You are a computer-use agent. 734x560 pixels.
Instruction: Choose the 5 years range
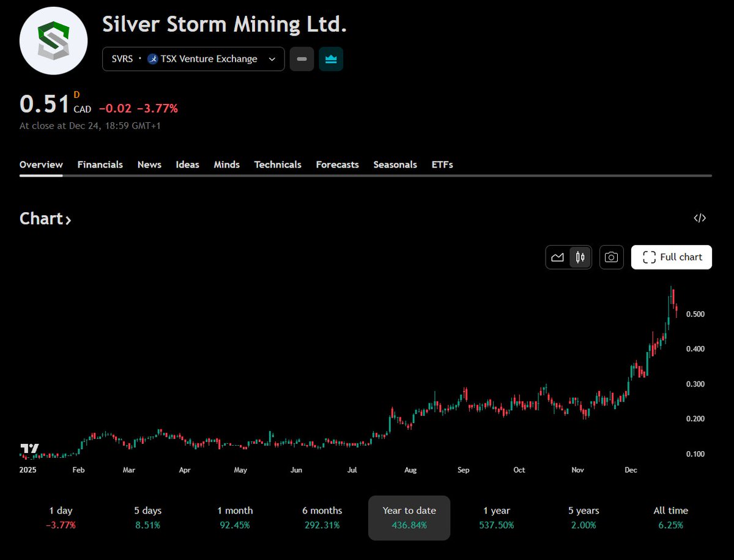coord(584,517)
